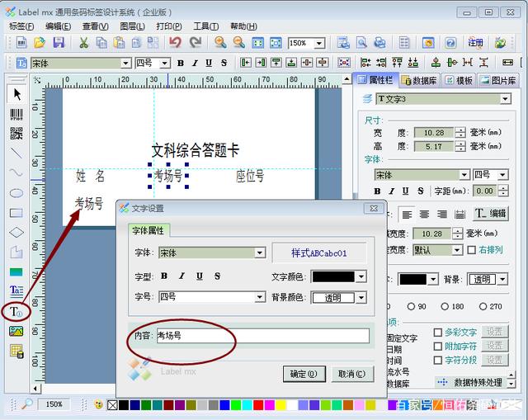Click the 注册 register button in toolbar
Image resolution: width=528 pixels, height=420 pixels.
pos(475,43)
